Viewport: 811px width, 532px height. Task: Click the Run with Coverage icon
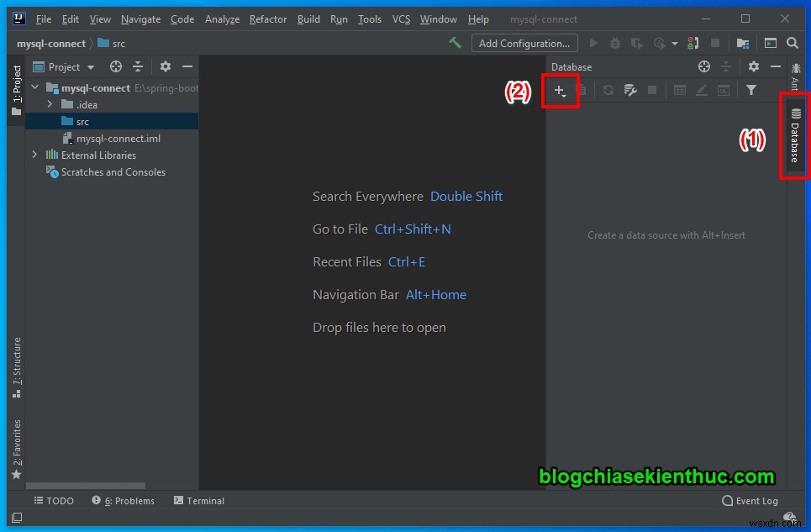click(x=637, y=44)
